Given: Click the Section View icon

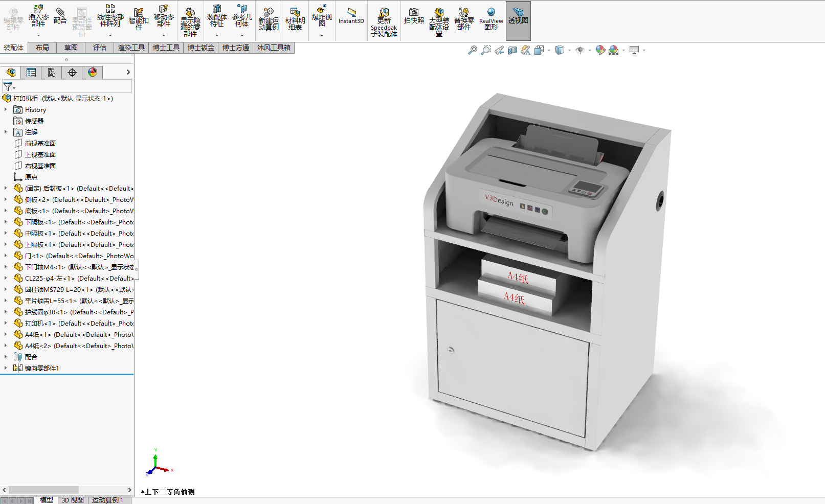Looking at the screenshot, I should 512,50.
